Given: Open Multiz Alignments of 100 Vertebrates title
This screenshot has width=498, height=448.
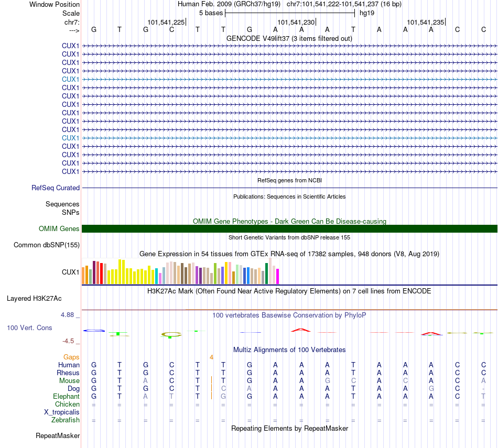Looking at the screenshot, I should [289, 350].
